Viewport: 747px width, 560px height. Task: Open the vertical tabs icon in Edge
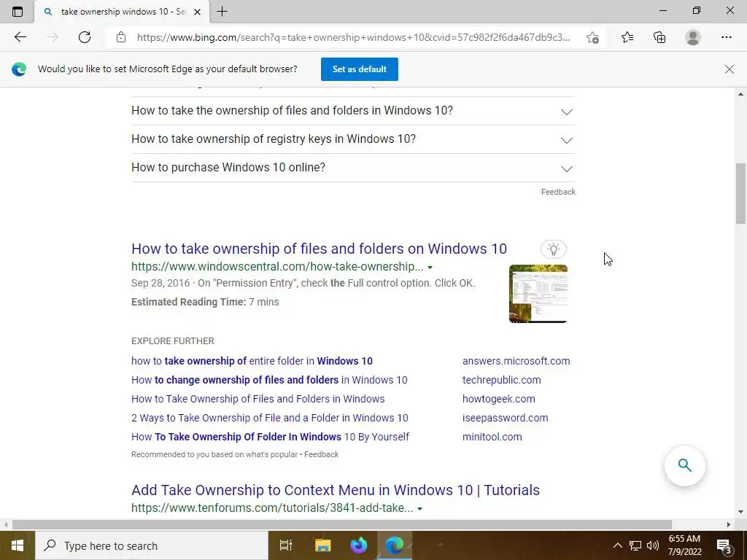point(18,12)
